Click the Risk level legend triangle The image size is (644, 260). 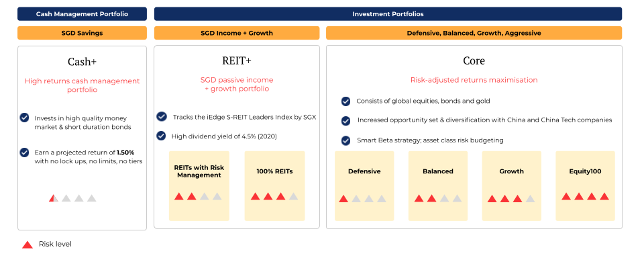click(27, 245)
